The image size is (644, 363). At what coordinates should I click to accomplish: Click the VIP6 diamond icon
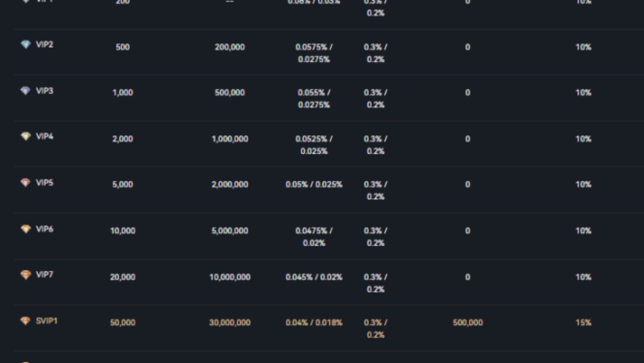pyautogui.click(x=26, y=229)
